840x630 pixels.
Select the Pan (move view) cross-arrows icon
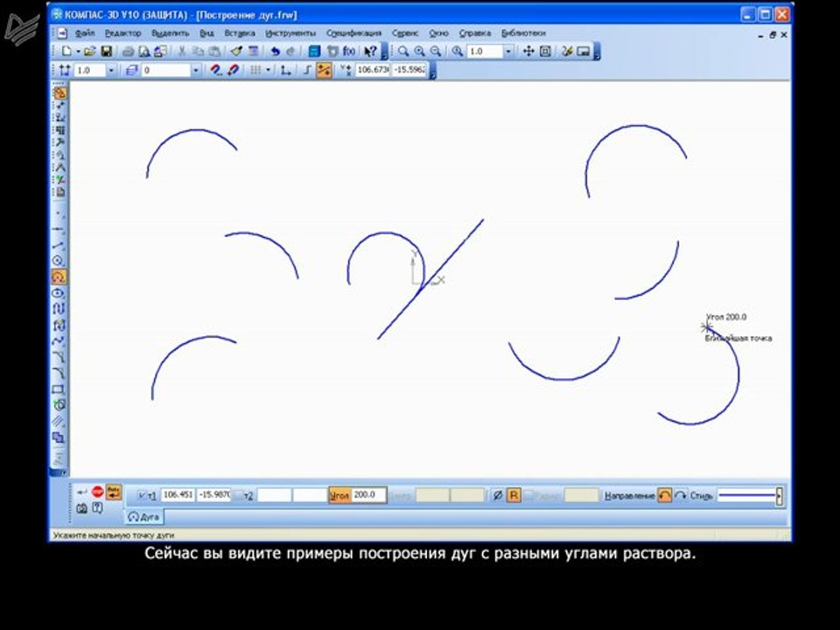pos(528,52)
